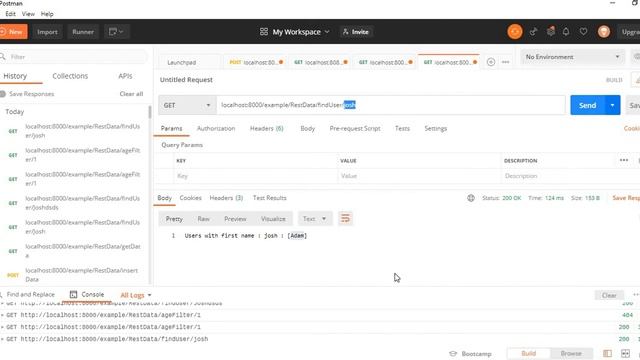Switch to the APIs sidebar tab

[x=125, y=76]
